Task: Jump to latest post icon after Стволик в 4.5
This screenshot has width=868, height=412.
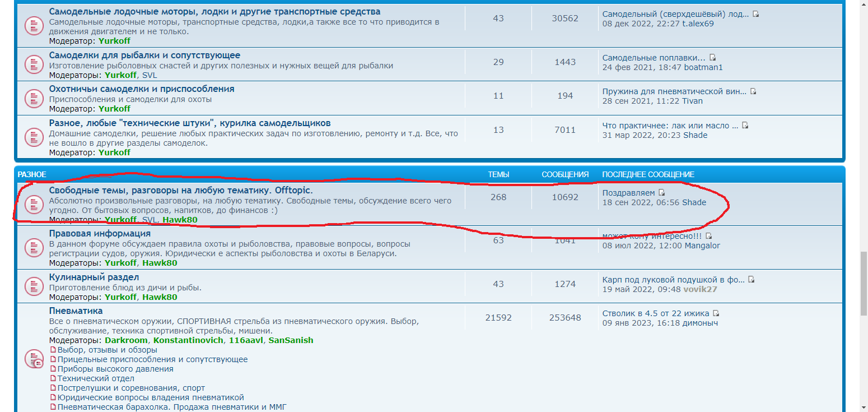Action: [716, 313]
